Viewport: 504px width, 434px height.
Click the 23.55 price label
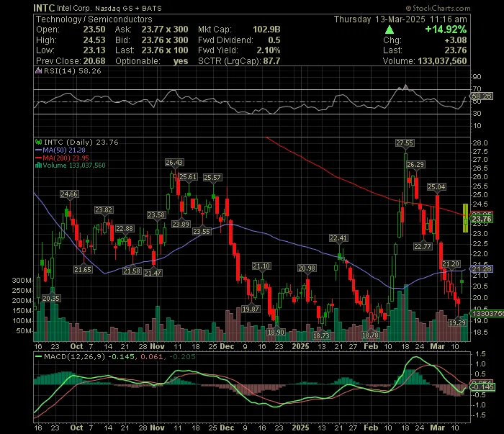point(202,231)
